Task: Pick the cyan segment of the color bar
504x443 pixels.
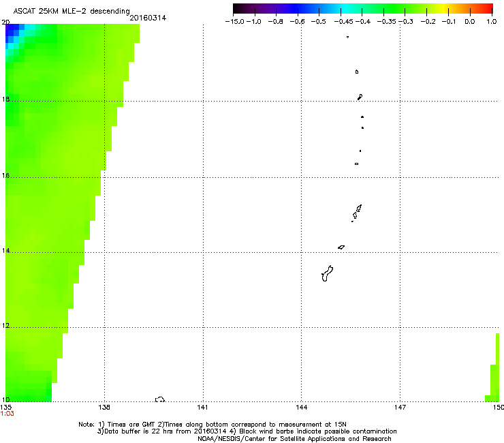Action: coord(344,8)
